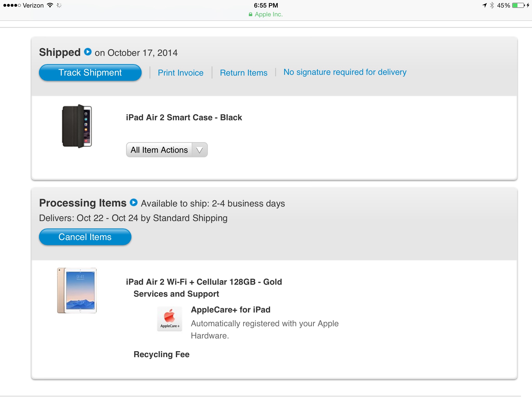Click the Processing Items heading text

pyautogui.click(x=83, y=203)
